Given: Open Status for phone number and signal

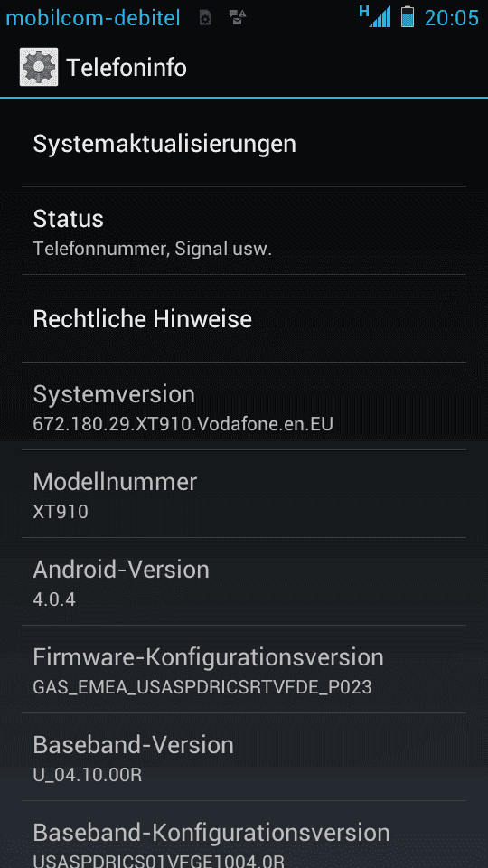Looking at the screenshot, I should tap(244, 231).
